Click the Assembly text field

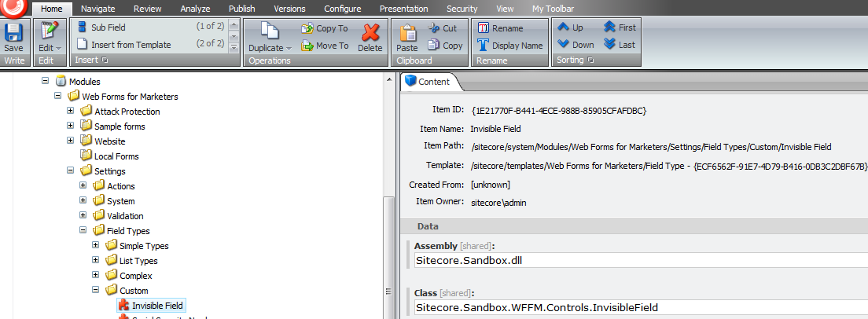640,261
